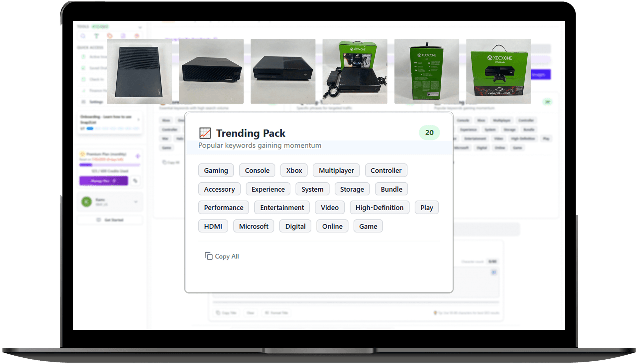Viewport: 638px width, 364px height.
Task: Open the green Xbox One box front thumbnail
Action: pos(498,71)
